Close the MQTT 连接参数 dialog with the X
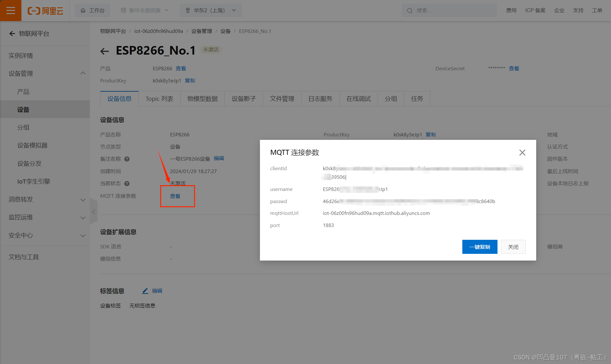The image size is (611, 364). pos(522,152)
